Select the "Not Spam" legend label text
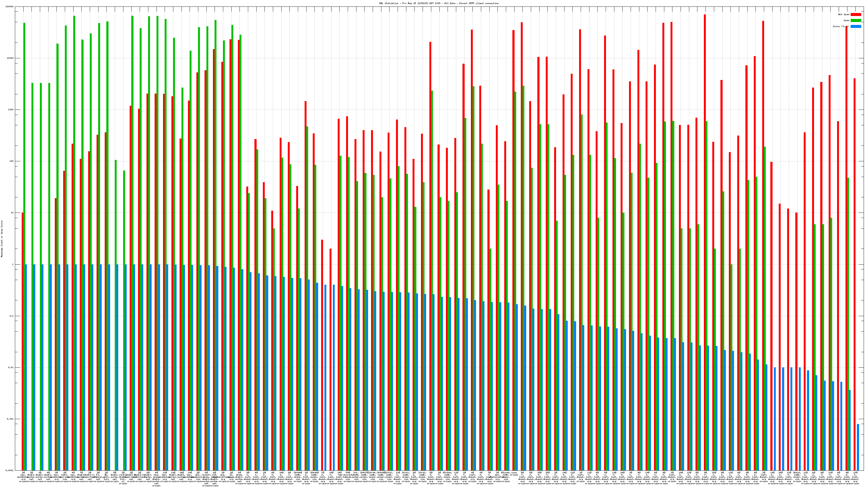The width and height of the screenshot is (868, 488). point(844,14)
